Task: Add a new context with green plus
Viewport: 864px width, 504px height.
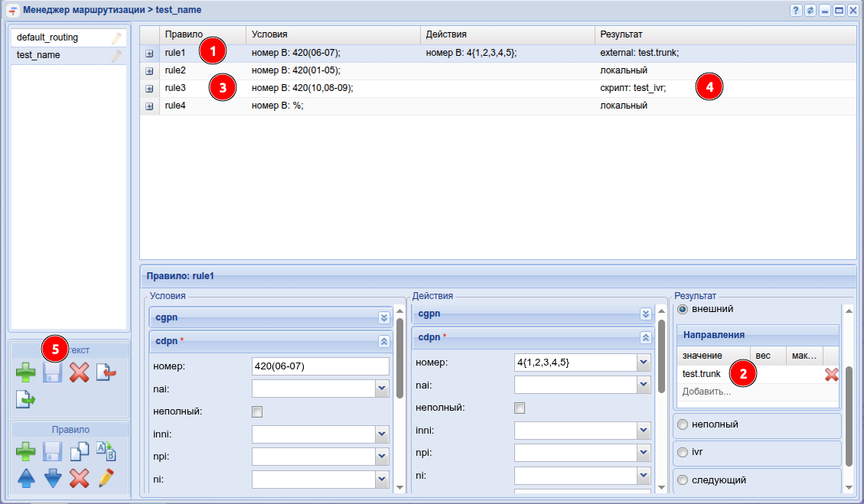Action: [x=26, y=372]
